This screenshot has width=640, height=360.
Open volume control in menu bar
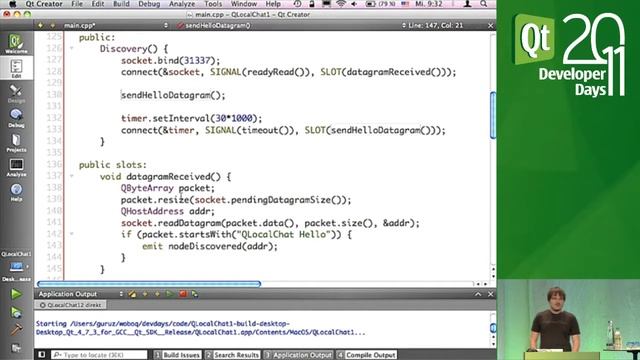coord(353,4)
